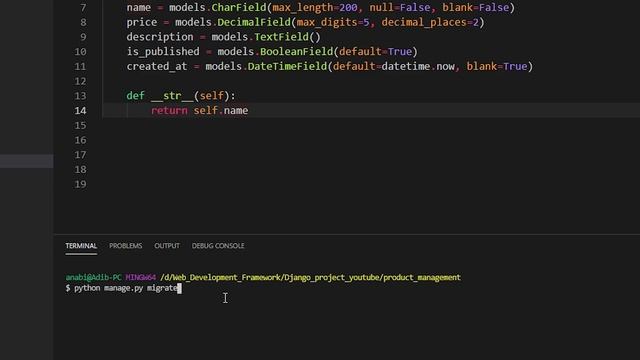
Task: Click line number 14 in gutter
Action: 80,111
